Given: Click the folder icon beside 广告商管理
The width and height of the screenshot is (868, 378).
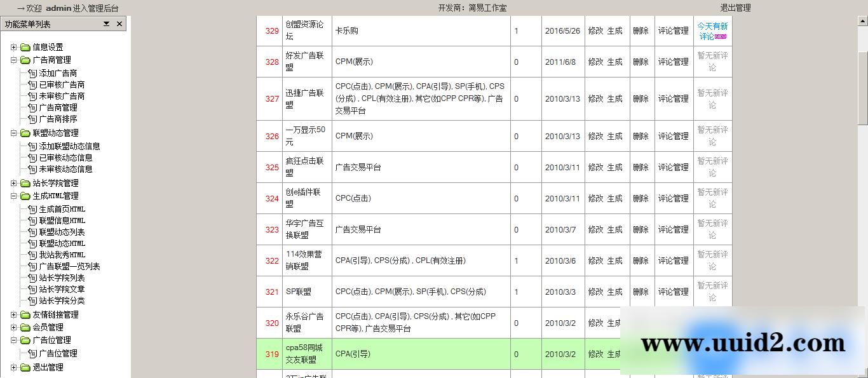Looking at the screenshot, I should (24, 60).
